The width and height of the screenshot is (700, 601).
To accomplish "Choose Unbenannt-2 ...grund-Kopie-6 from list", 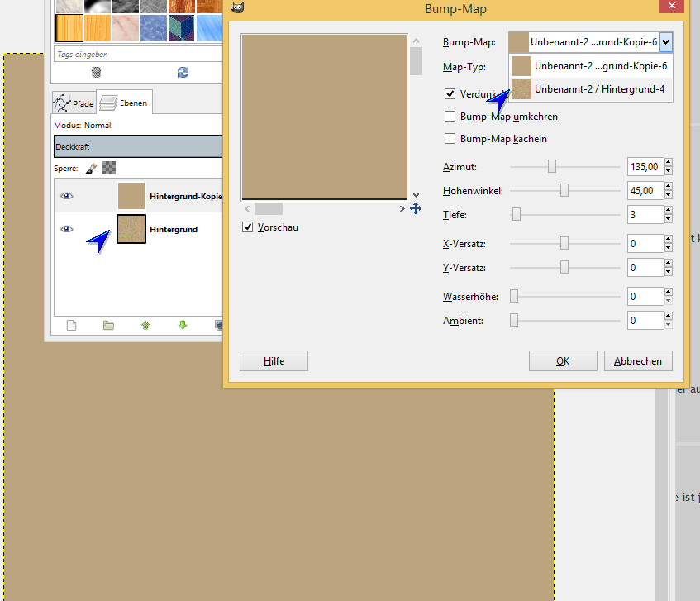I will [x=591, y=66].
